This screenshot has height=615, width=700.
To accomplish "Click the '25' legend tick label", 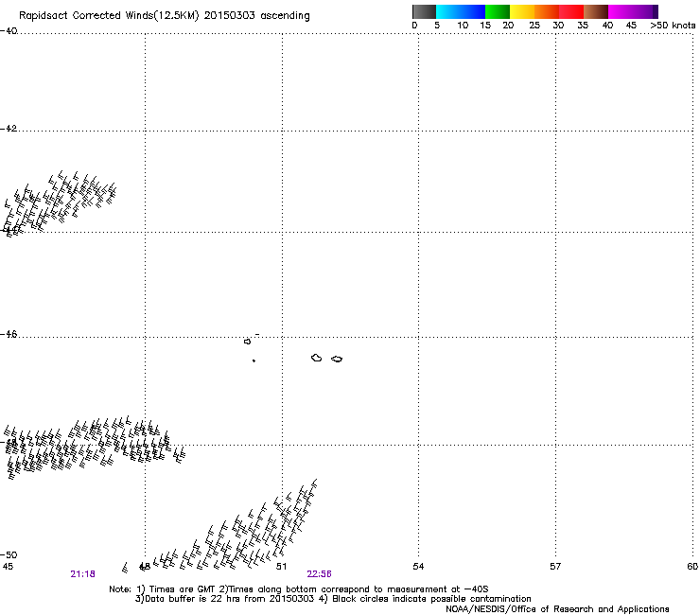I will coord(534,26).
